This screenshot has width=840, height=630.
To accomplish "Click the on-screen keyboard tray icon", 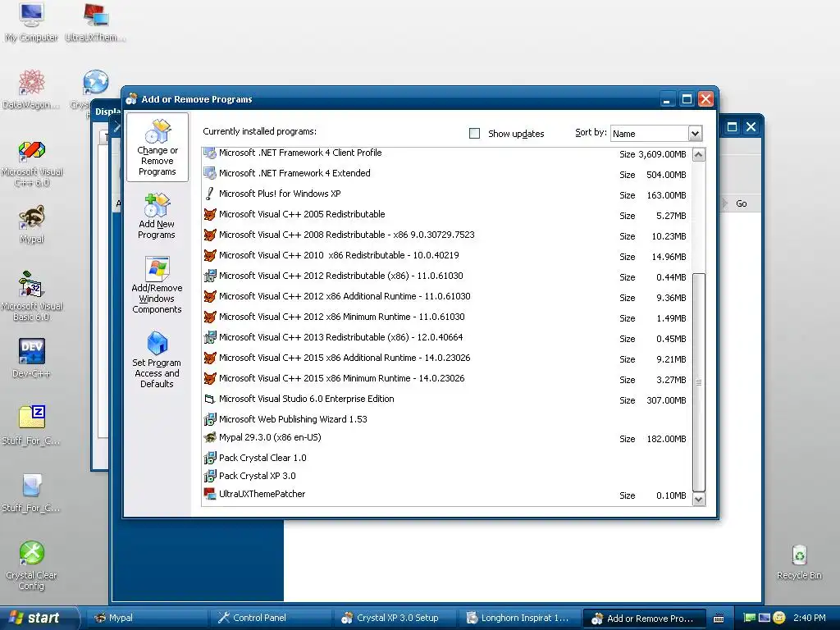I will pyautogui.click(x=719, y=619).
